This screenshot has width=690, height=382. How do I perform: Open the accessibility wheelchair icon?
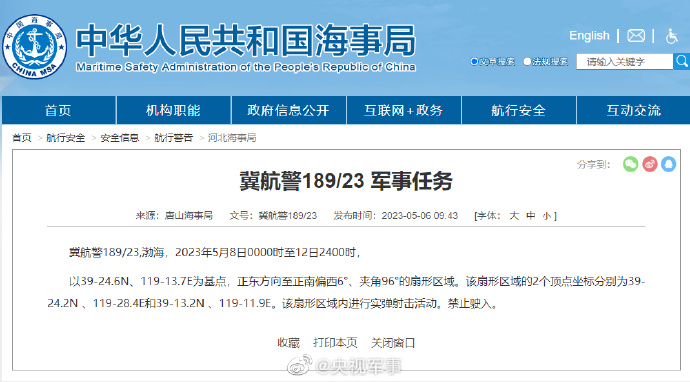pos(672,36)
